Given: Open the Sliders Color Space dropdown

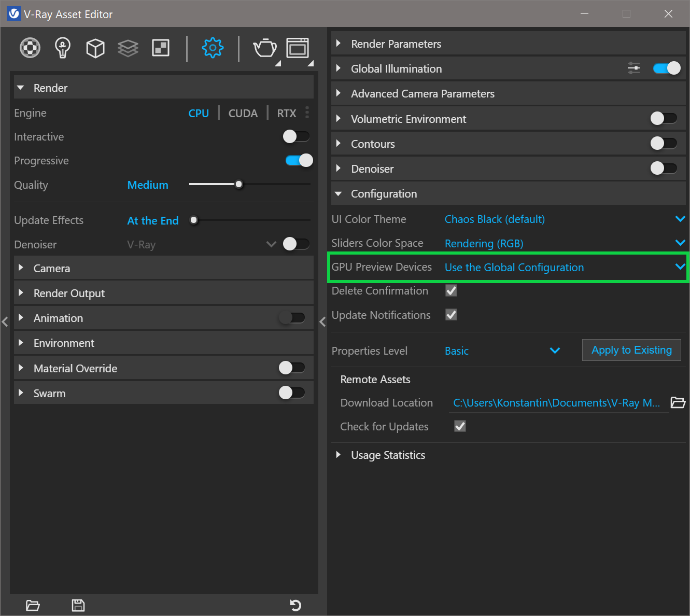Looking at the screenshot, I should [565, 243].
